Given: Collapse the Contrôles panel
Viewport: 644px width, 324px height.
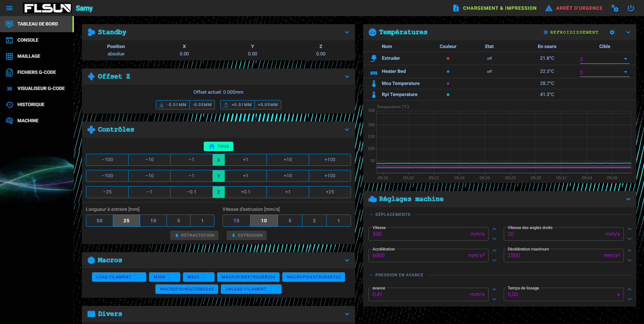Looking at the screenshot, I should (x=347, y=130).
